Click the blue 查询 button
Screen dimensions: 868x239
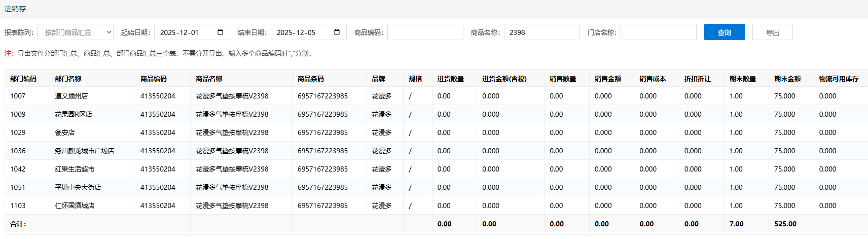724,32
